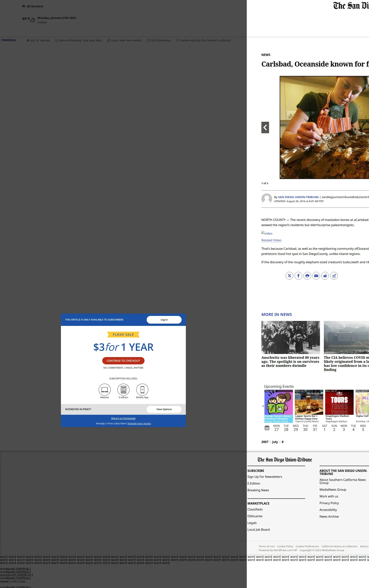
Task: Open CIA believes COVID article headline
Action: pyautogui.click(x=346, y=364)
